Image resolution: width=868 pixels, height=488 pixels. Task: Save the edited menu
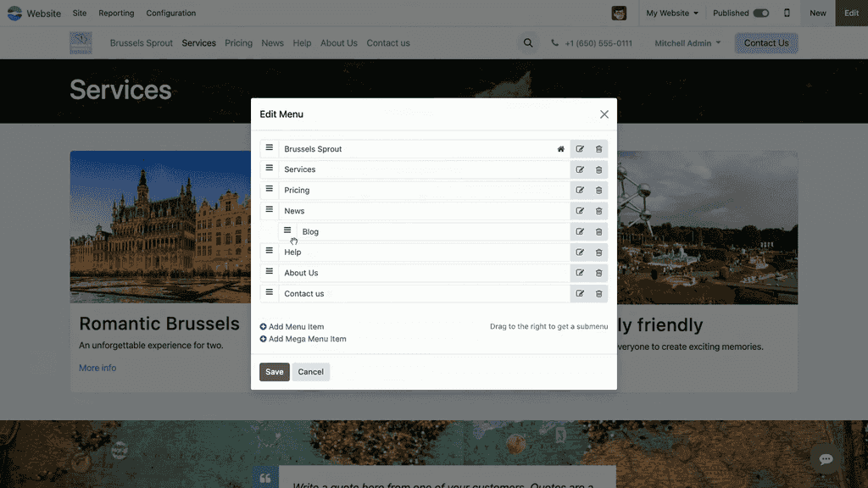(x=274, y=372)
